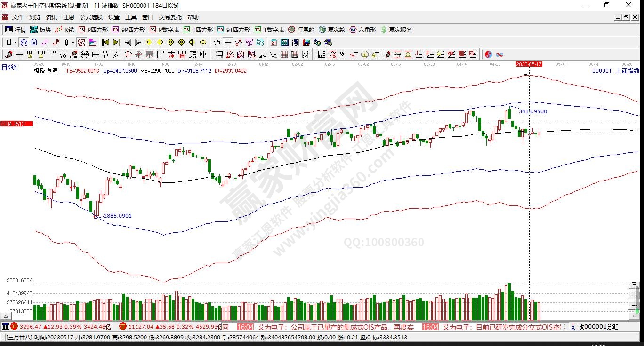This screenshot has width=644, height=346.
Task: Click the yin-yang taiji icon
Action: (x=488, y=55)
